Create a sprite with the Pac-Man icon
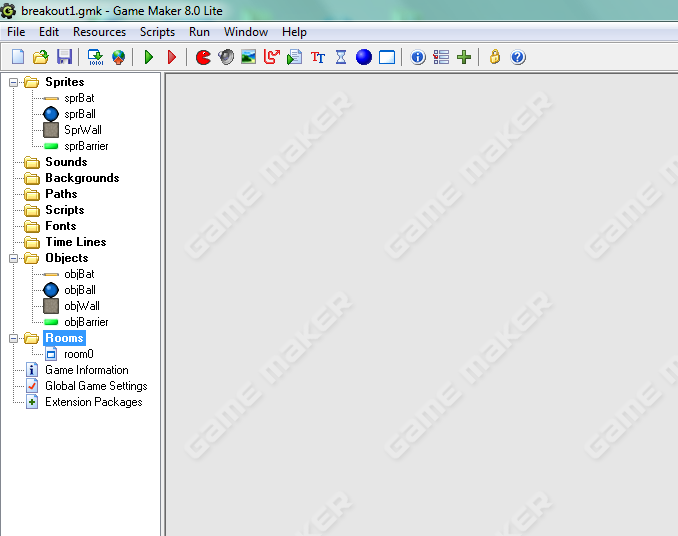678x536 pixels. coord(203,57)
